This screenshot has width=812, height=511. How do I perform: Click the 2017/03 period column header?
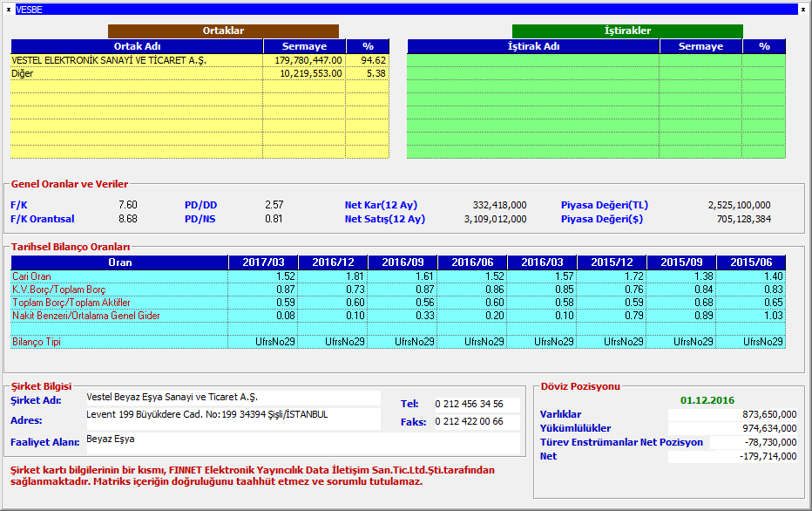click(264, 262)
